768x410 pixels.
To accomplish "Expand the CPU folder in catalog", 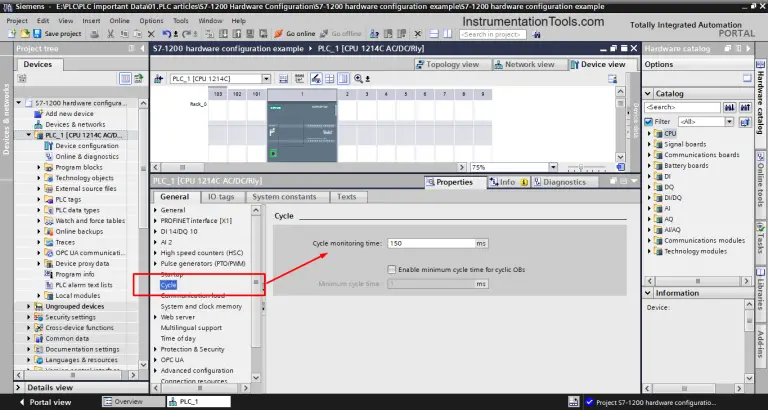I will 649,133.
